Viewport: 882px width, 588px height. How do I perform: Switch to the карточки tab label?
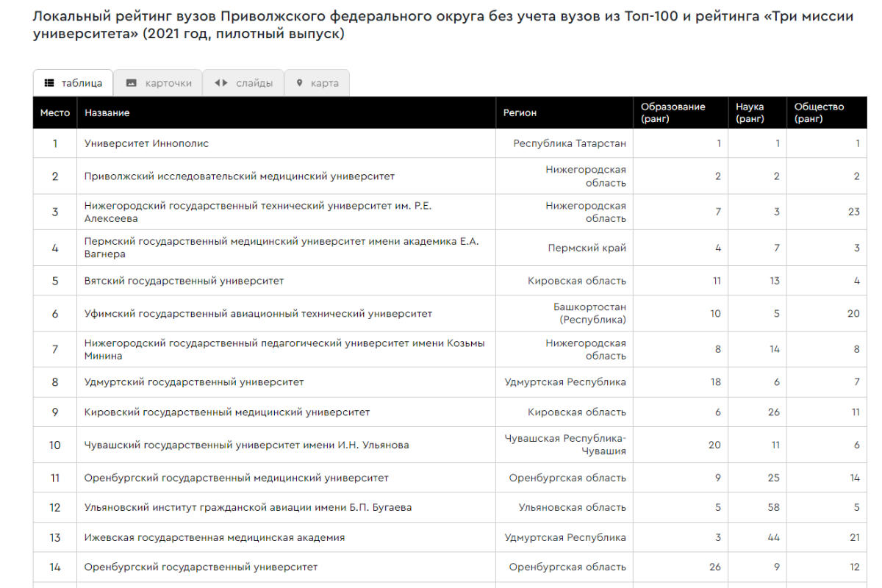tap(168, 83)
